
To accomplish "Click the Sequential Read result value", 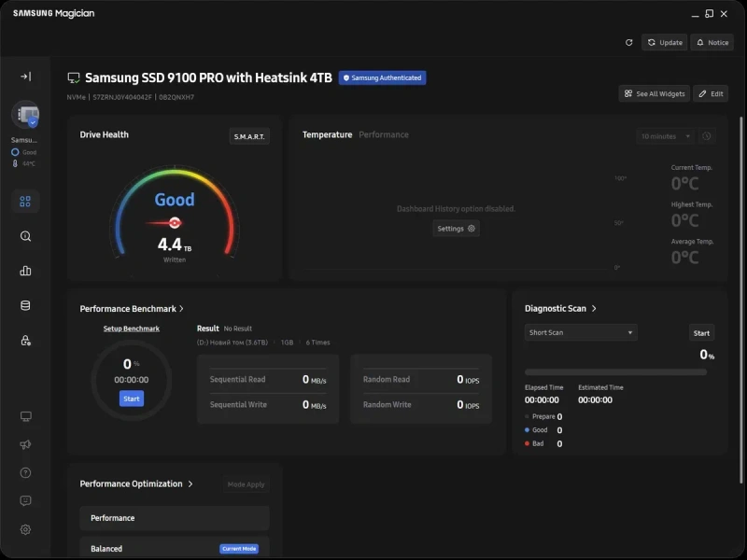I will tap(315, 380).
